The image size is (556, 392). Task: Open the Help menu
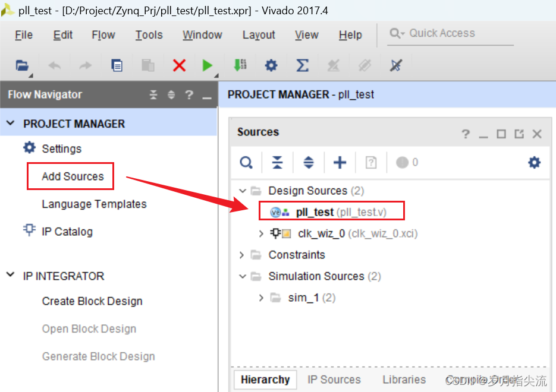pos(350,35)
